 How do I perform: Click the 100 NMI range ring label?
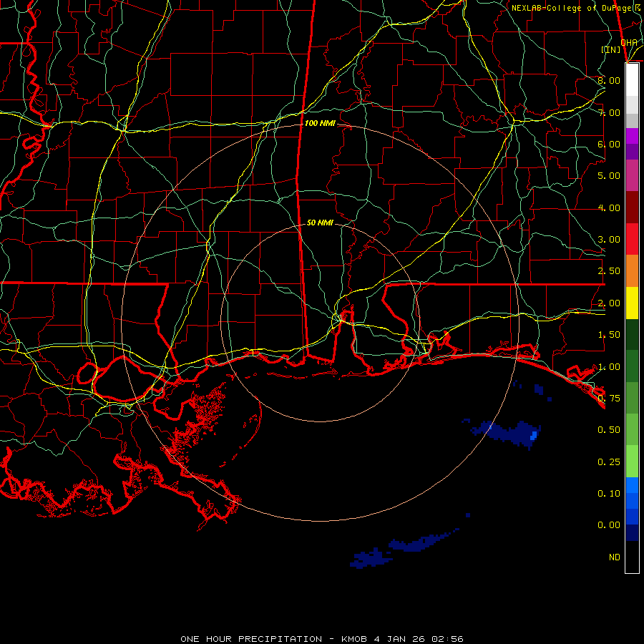pyautogui.click(x=320, y=123)
